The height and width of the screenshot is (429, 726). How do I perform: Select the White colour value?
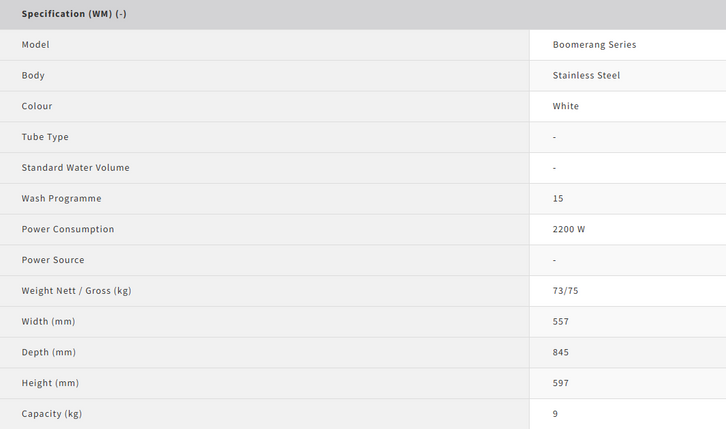click(x=566, y=106)
